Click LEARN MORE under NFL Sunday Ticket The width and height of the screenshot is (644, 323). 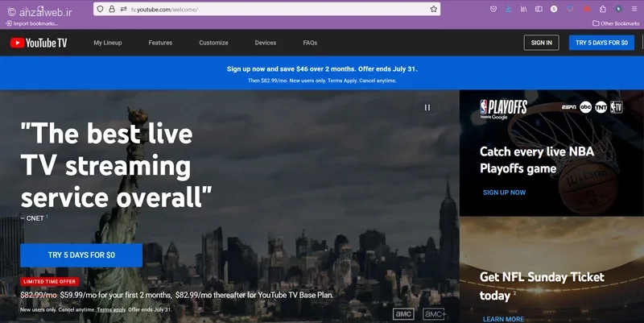(503, 319)
